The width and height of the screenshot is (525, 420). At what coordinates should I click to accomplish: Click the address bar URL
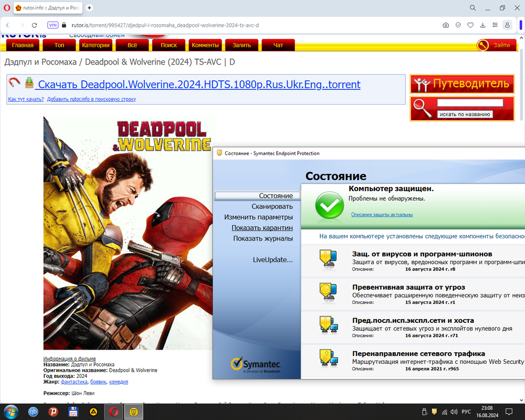[165, 25]
